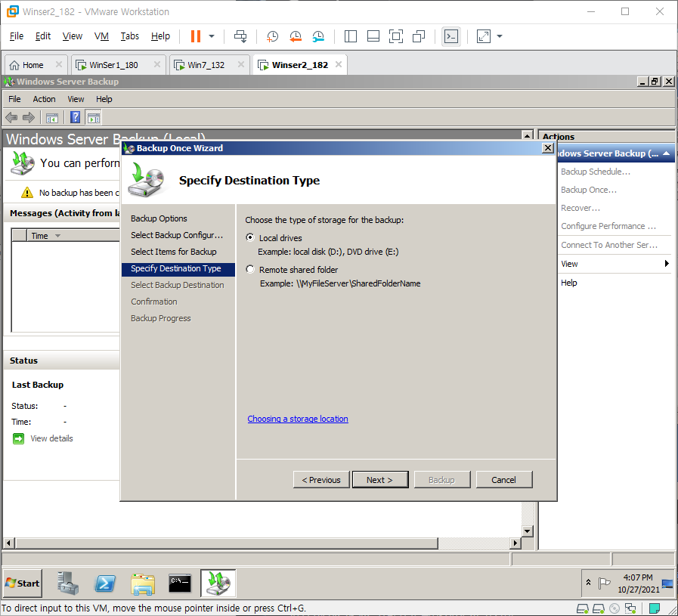Click the horizontal scrollbar left arrow
Viewport: 678px width, 616px height.
(8, 543)
